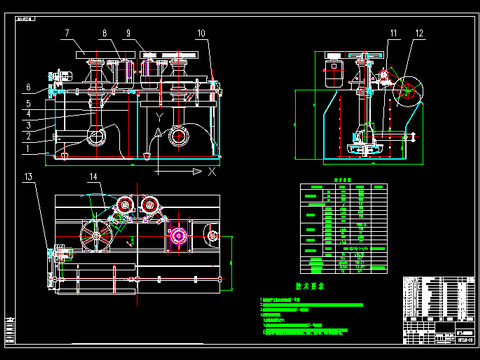Click callout number 13 near plan view
Viewport: 480px width, 360px height.
tap(28, 177)
